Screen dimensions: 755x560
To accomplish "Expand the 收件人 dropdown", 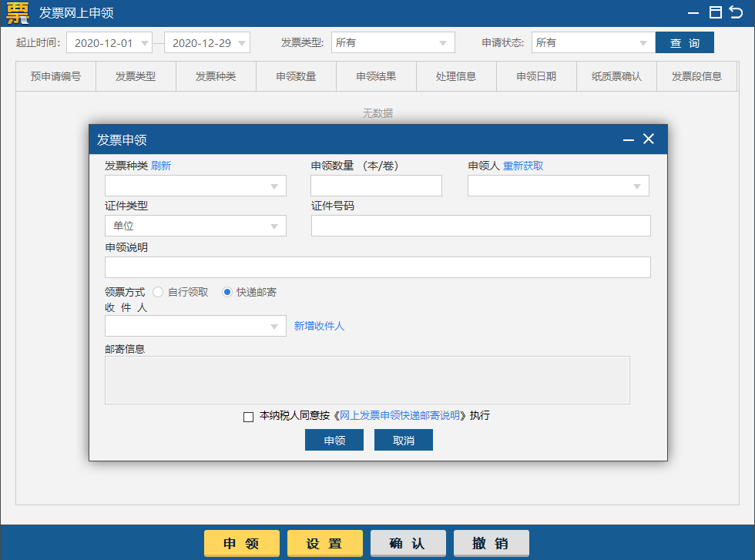I will point(196,326).
